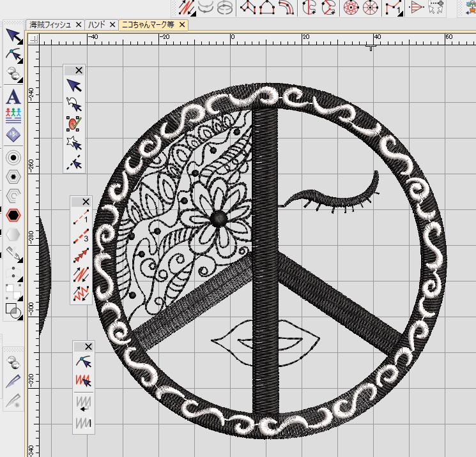Click the curved red arc column tool
476x457 pixels.
pos(286,8)
